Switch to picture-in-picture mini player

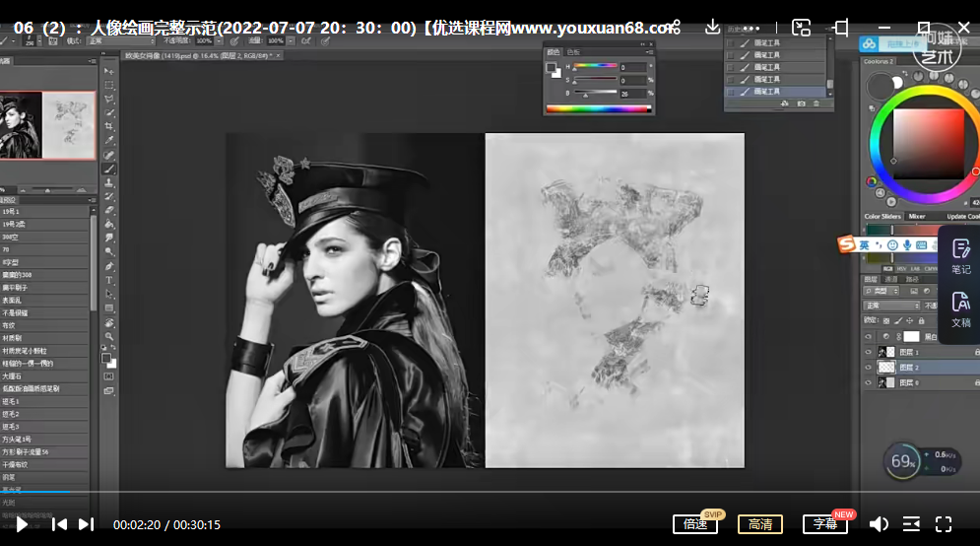click(802, 28)
